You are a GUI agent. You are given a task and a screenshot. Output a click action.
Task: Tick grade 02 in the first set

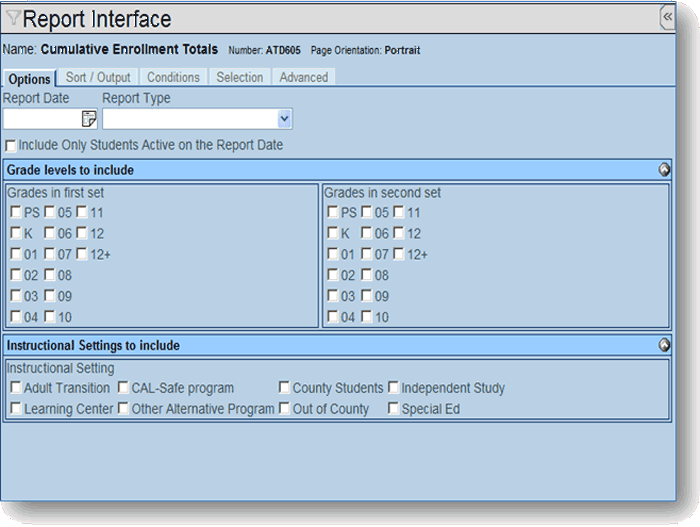(x=16, y=275)
